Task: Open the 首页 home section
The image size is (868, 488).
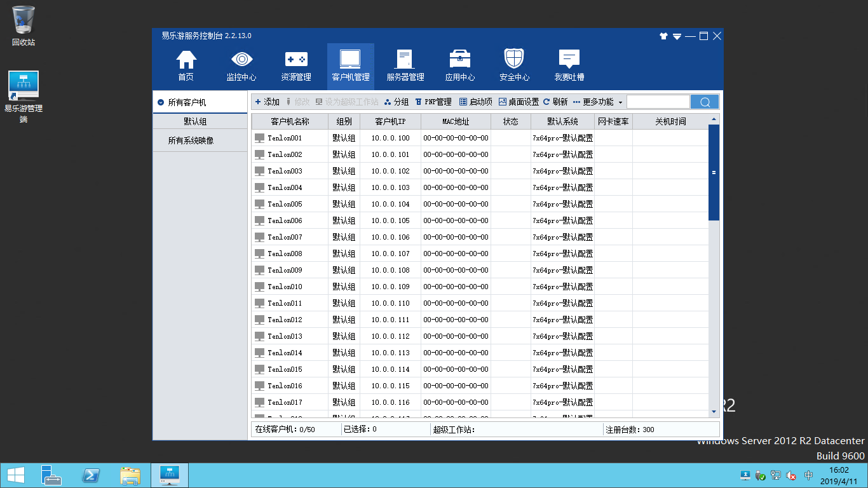Action: (x=186, y=65)
